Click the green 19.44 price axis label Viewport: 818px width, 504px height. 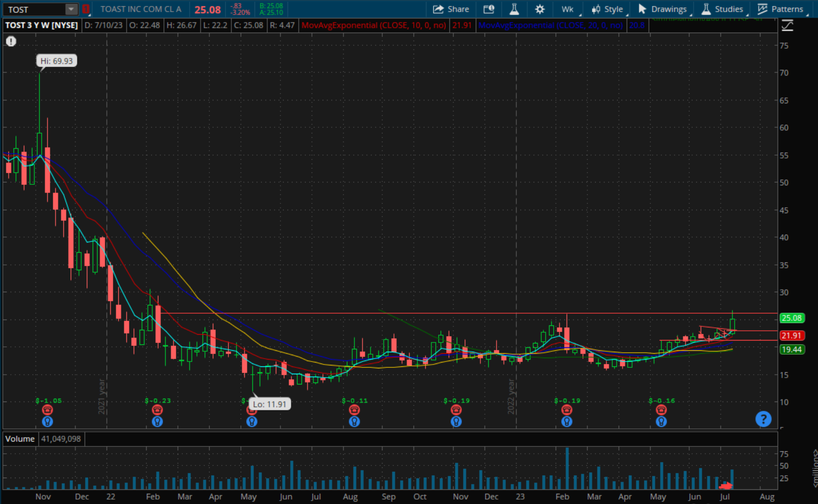tap(792, 349)
